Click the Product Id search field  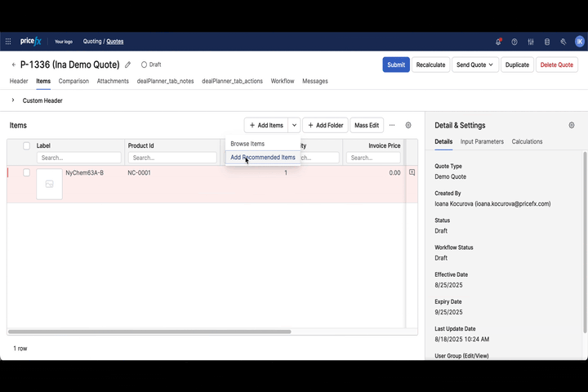tap(172, 158)
